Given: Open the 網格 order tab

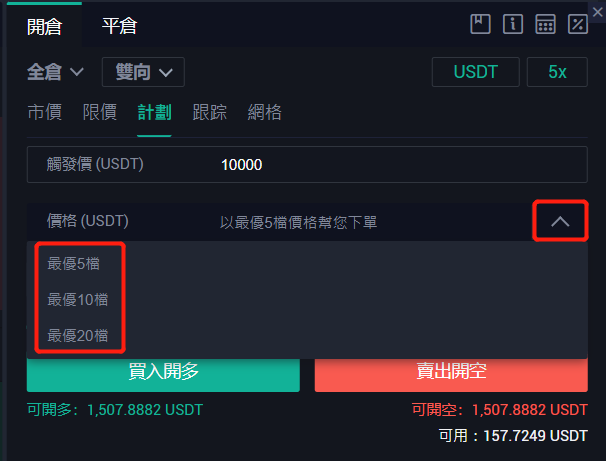Looking at the screenshot, I should [264, 112].
